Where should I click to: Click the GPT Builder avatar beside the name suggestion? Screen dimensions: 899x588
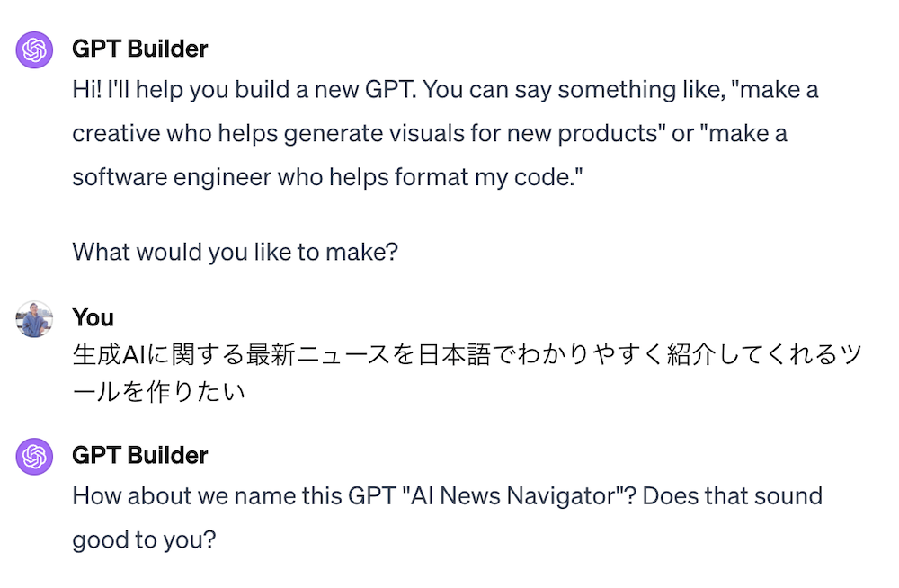tap(34, 457)
